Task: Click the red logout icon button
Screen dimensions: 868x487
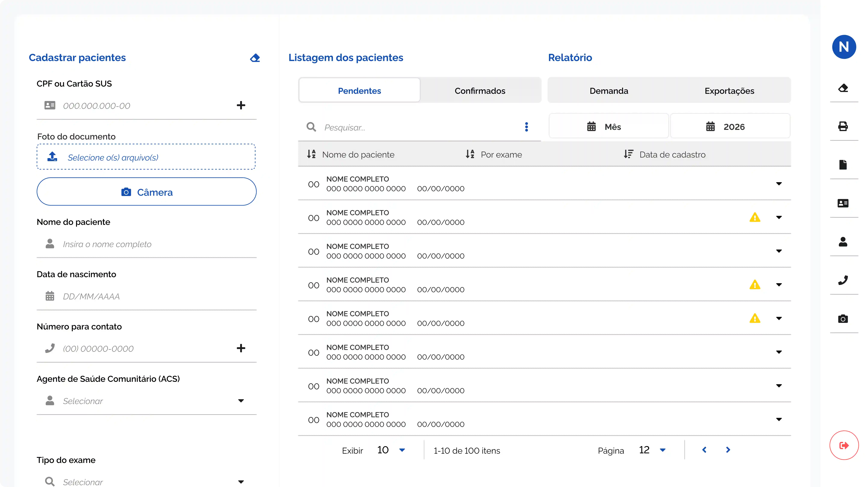Action: [844, 445]
